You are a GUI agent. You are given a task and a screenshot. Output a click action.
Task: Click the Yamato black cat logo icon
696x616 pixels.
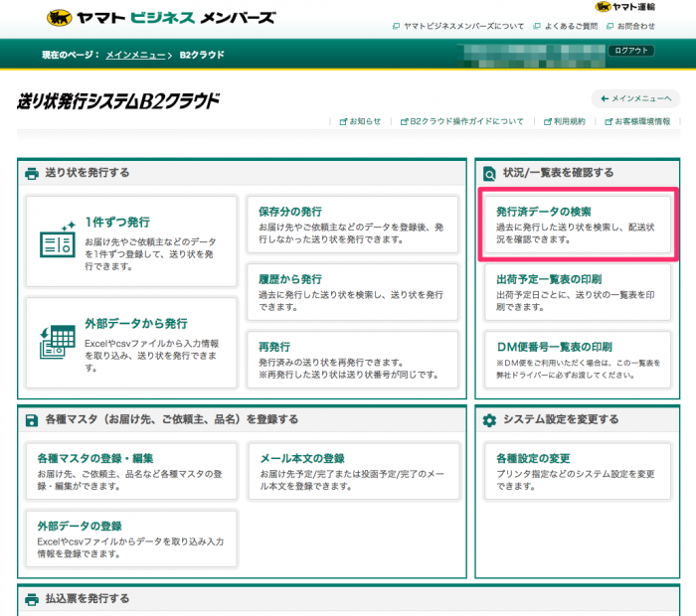pos(59,18)
